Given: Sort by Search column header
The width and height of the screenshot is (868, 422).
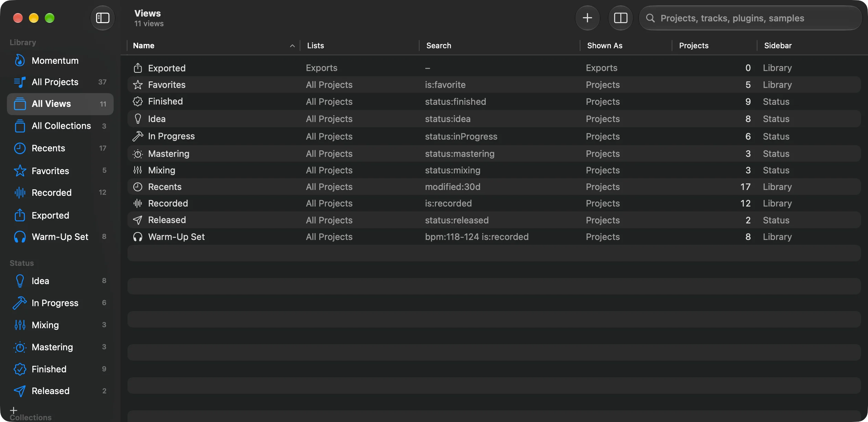Looking at the screenshot, I should point(499,46).
